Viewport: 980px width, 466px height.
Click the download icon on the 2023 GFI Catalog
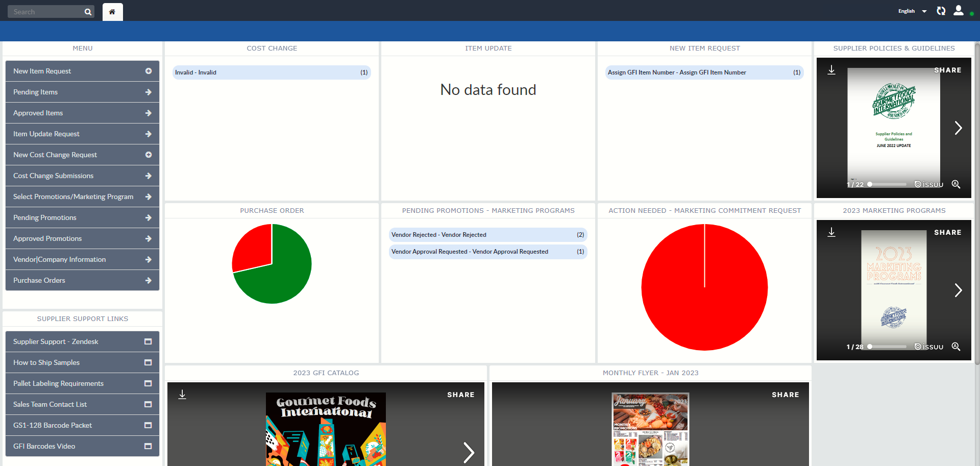point(182,394)
